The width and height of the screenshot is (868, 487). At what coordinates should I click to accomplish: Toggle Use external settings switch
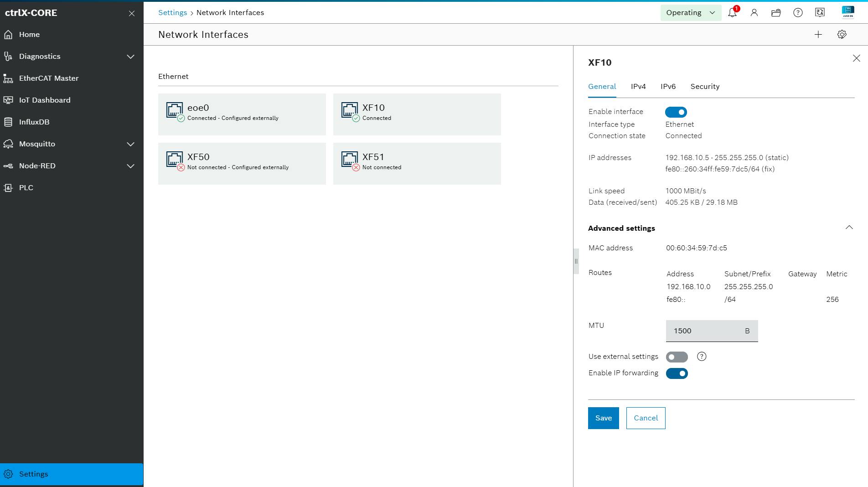677,357
